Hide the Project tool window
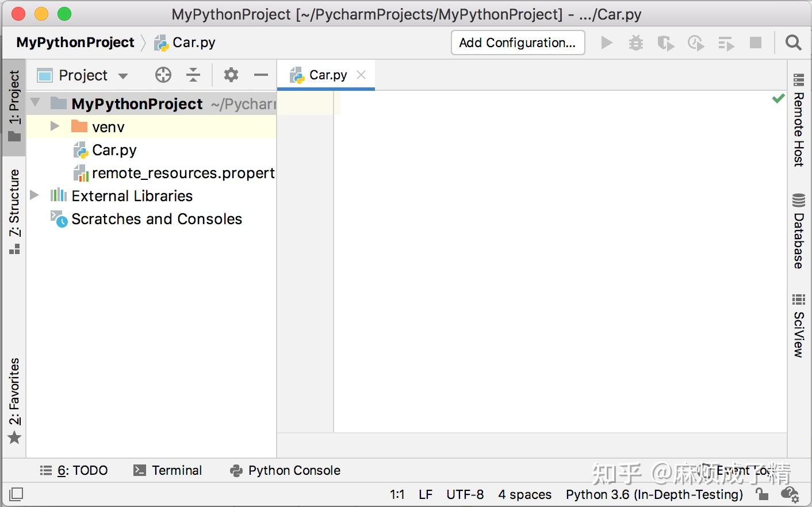The image size is (812, 507). coord(261,75)
